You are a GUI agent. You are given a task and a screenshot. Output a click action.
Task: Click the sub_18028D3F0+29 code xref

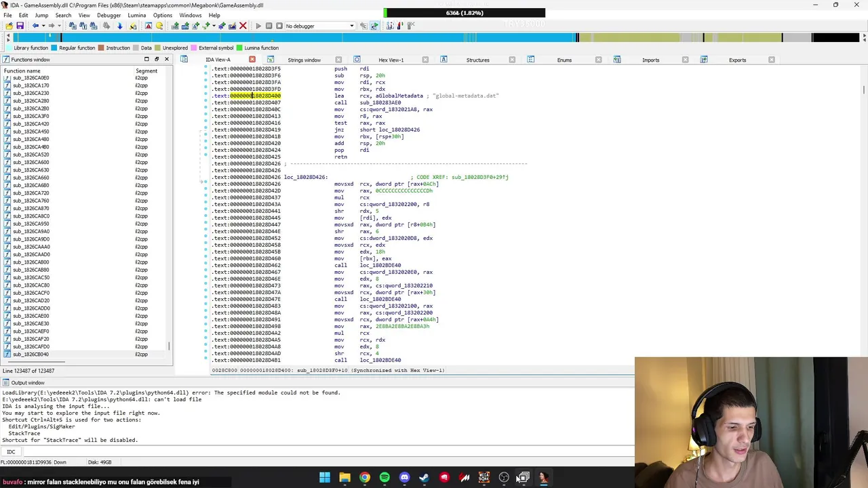(x=479, y=177)
